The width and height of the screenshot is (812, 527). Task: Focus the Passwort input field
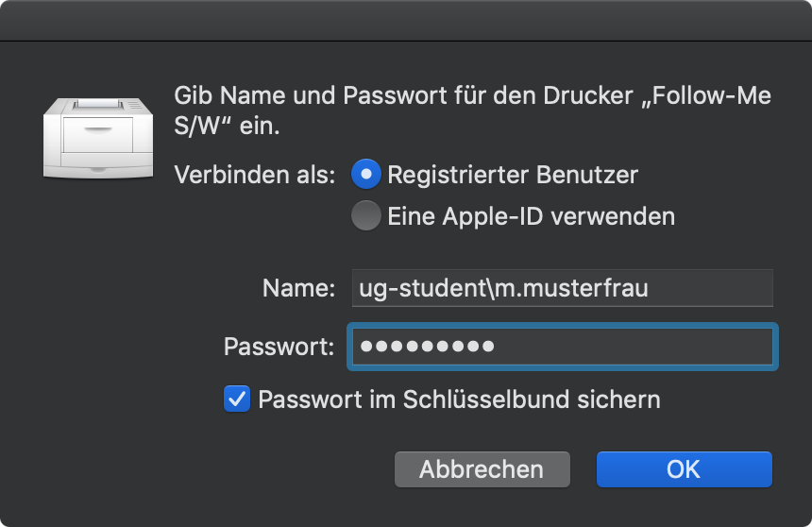pyautogui.click(x=563, y=347)
